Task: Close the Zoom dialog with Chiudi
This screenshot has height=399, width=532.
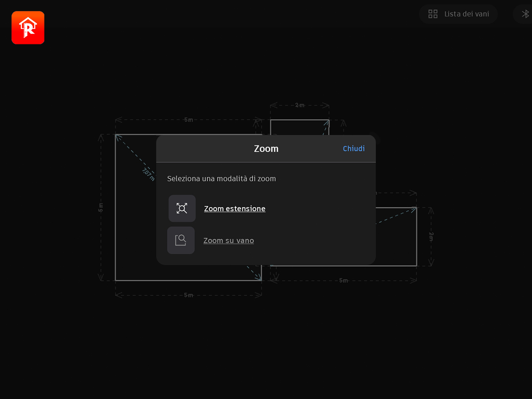Action: pyautogui.click(x=354, y=149)
